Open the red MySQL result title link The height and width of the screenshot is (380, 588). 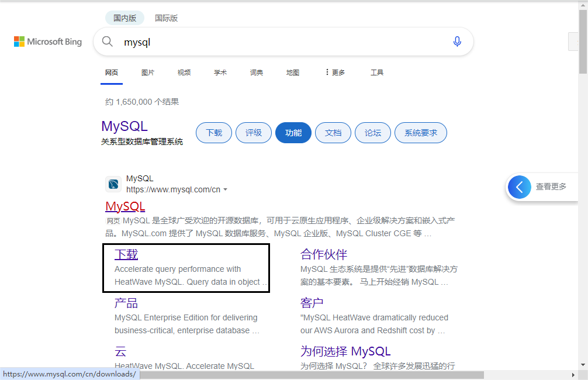pos(125,206)
